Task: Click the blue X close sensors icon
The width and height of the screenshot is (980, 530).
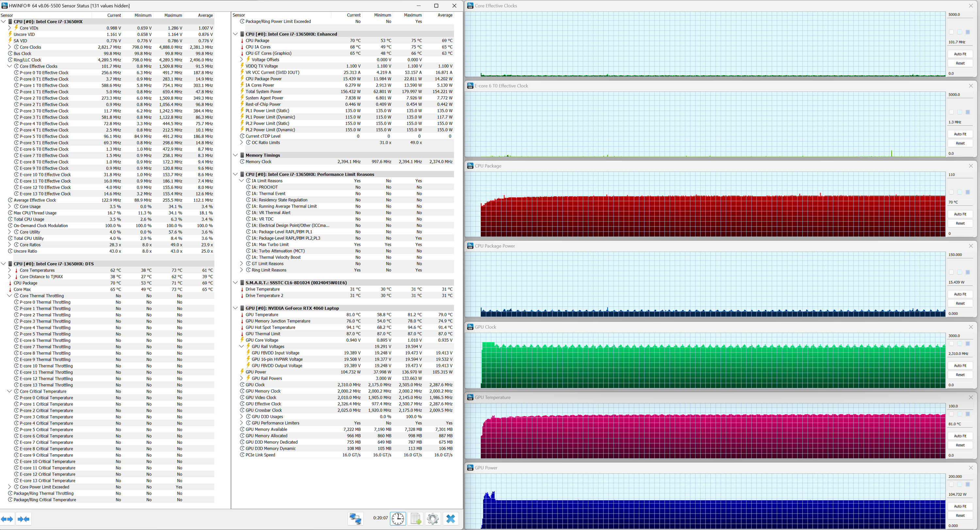Action: click(x=450, y=519)
